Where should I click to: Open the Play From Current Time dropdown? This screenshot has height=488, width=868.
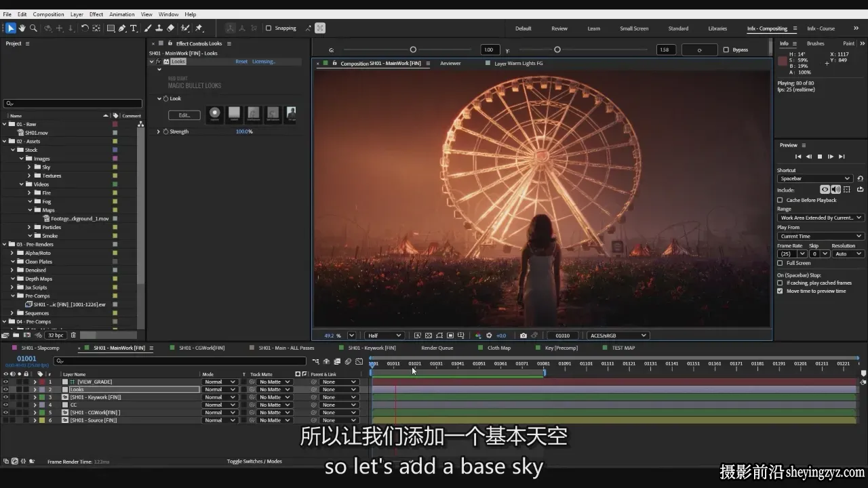pos(820,236)
